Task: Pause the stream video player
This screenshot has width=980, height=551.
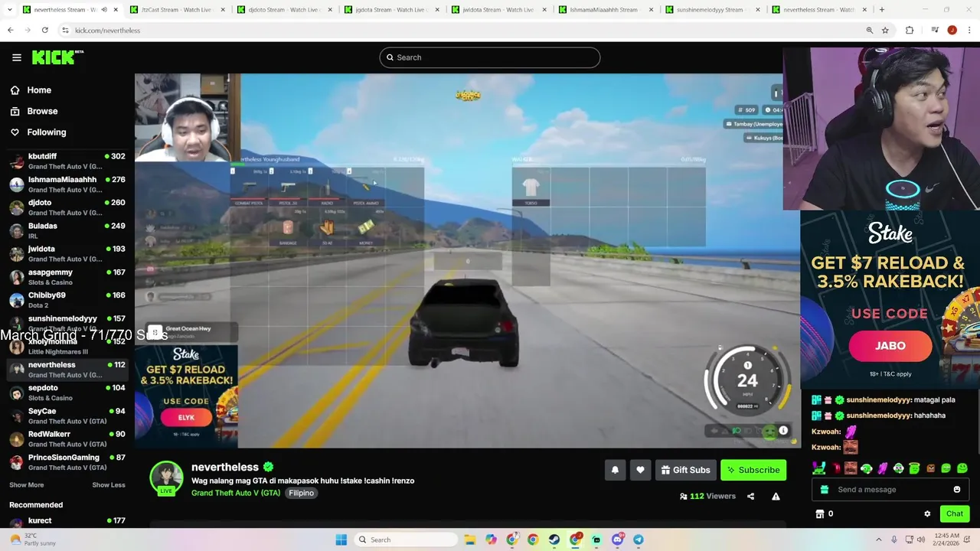Action: 467,260
